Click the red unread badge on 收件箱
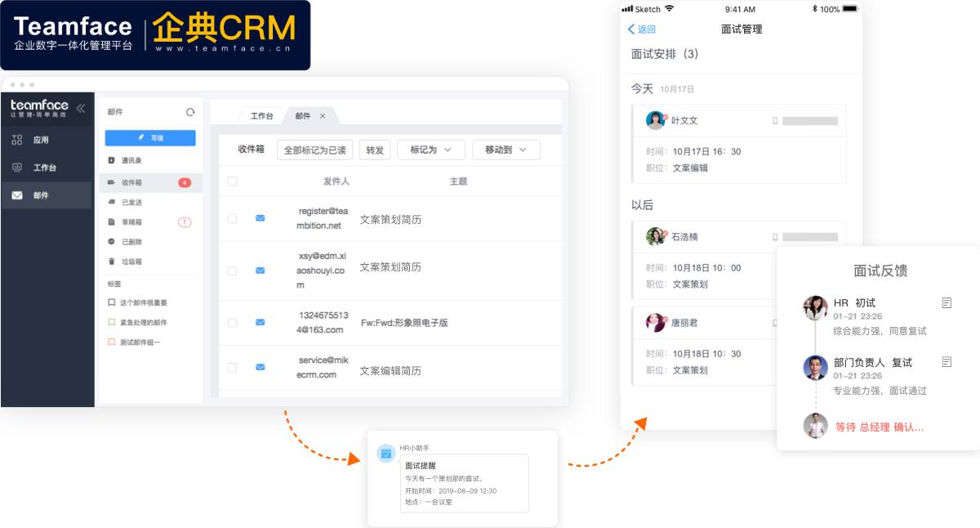 pyautogui.click(x=185, y=182)
